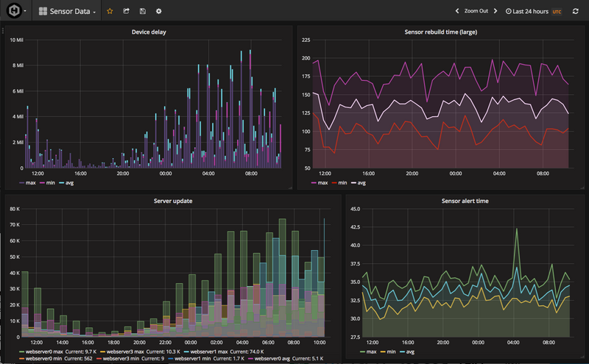Click the Zoom Out button
The height and width of the screenshot is (364, 589).
476,12
